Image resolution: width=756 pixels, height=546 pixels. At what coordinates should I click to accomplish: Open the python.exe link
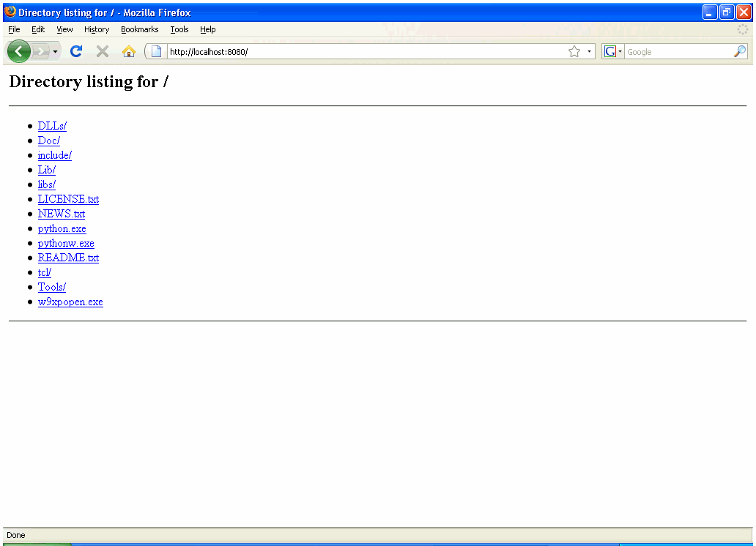(62, 228)
